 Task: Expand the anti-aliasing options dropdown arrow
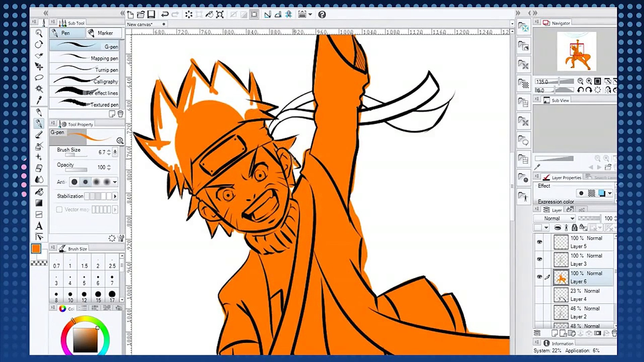pyautogui.click(x=115, y=182)
